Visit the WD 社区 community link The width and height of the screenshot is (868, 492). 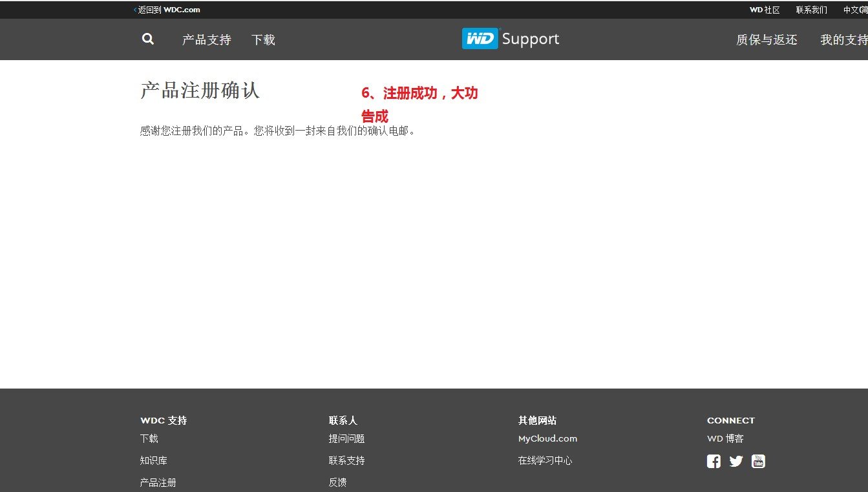[x=765, y=10]
